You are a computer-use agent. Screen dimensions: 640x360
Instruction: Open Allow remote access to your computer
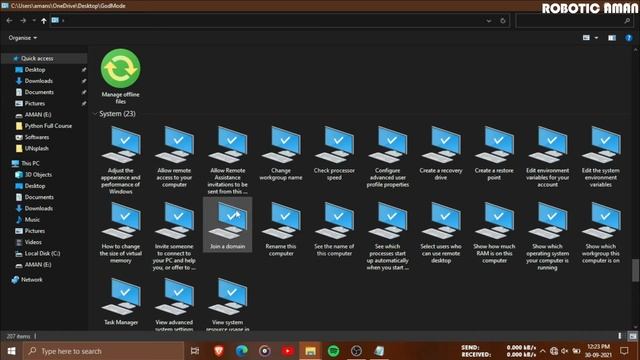(x=174, y=157)
